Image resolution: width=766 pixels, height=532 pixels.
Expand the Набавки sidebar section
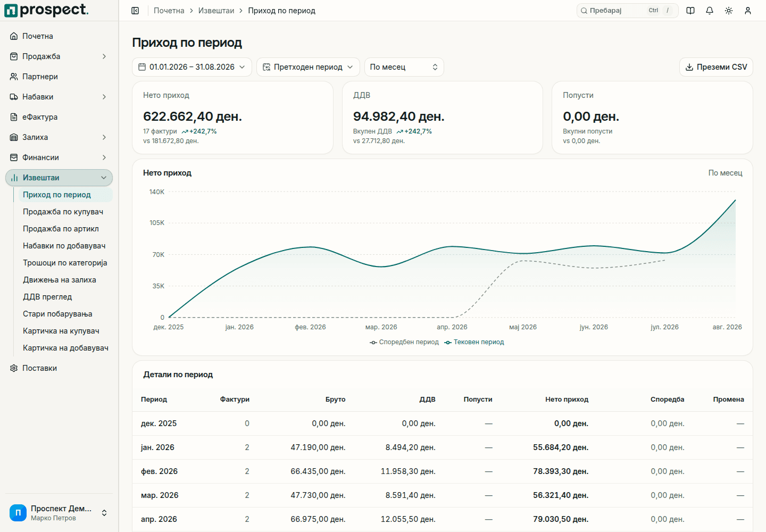tap(59, 97)
